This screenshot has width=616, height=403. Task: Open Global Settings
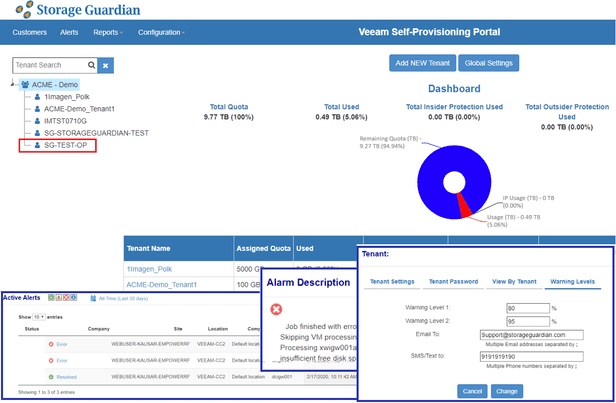[488, 63]
